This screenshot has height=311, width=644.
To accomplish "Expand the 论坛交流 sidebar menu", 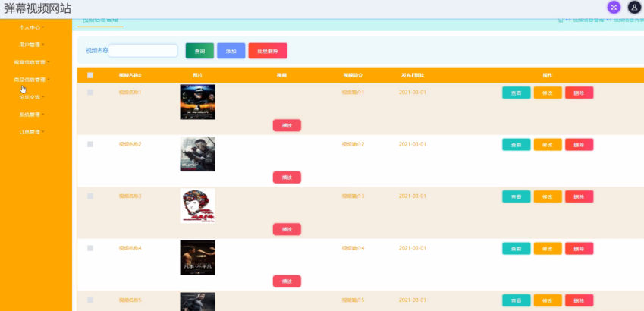I will [x=31, y=97].
